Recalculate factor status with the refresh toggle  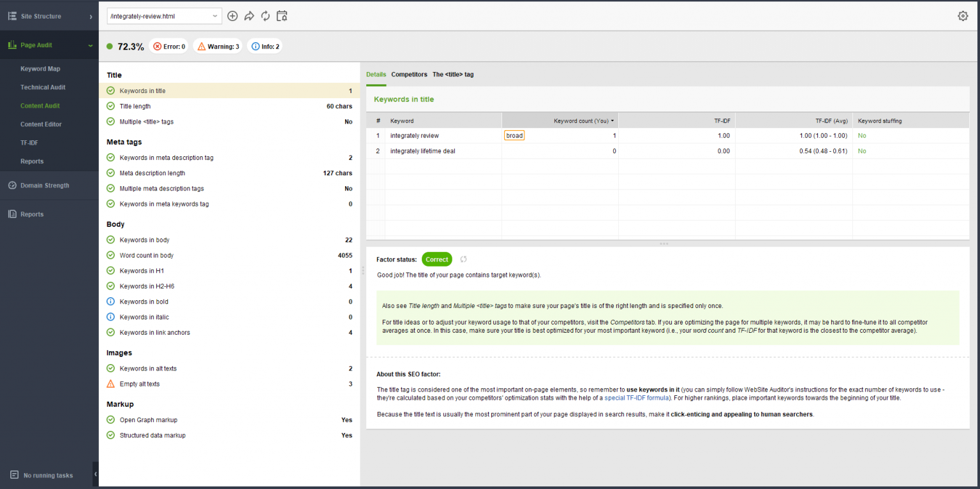[463, 259]
